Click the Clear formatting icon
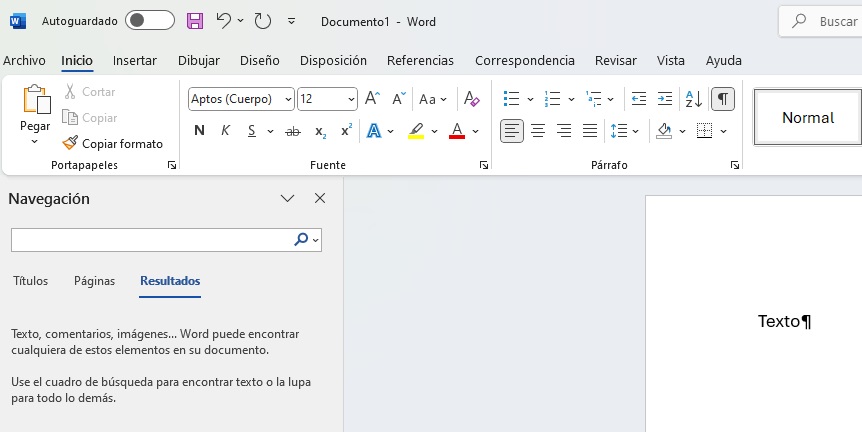Screen dimensions: 862x432 pos(472,99)
